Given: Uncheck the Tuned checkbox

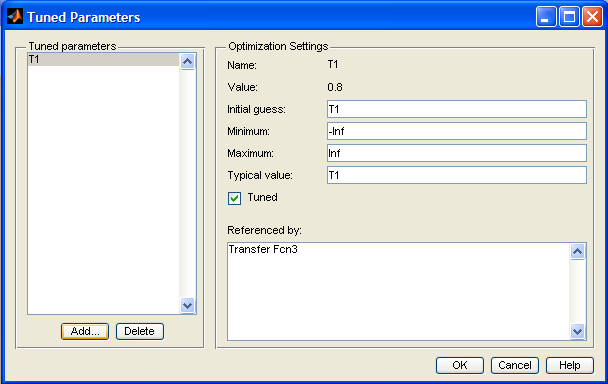Looking at the screenshot, I should (x=234, y=198).
